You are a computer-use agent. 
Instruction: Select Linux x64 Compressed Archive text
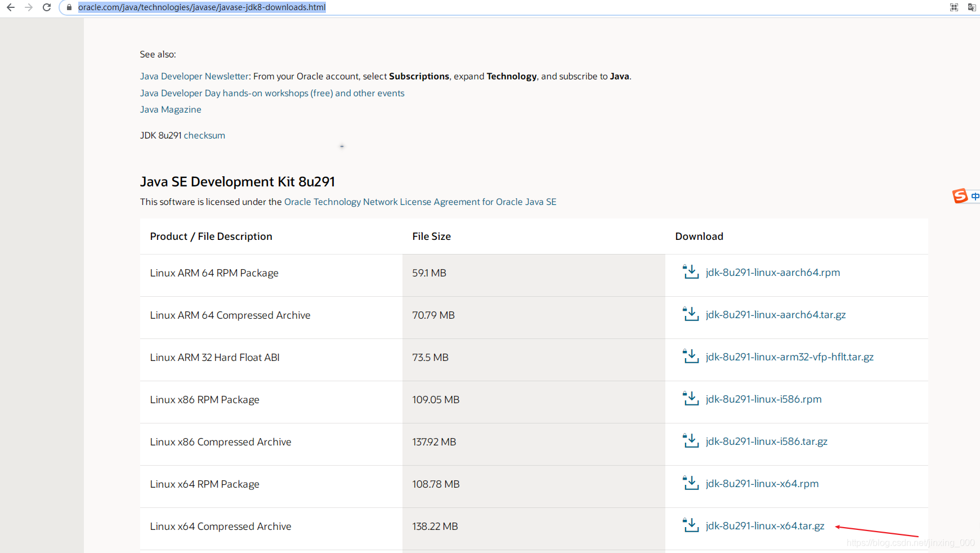[x=221, y=527]
